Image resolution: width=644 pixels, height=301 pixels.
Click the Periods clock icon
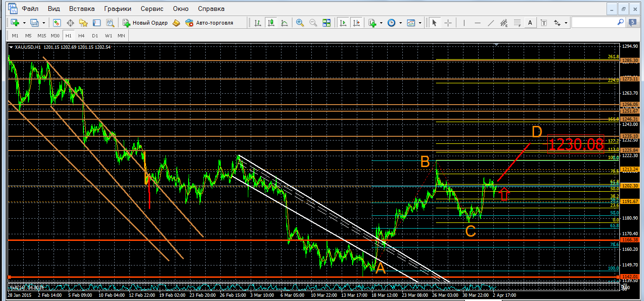391,23
